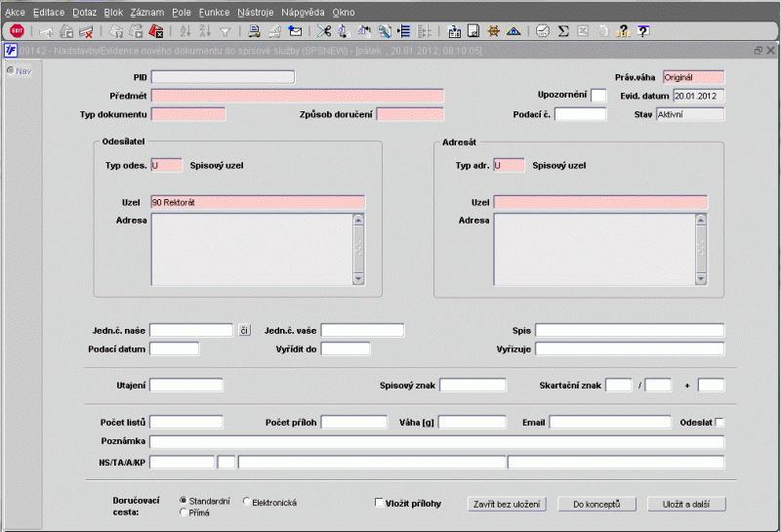Image resolution: width=781 pixels, height=532 pixels.
Task: Click Uložit a další button
Action: [x=686, y=504]
